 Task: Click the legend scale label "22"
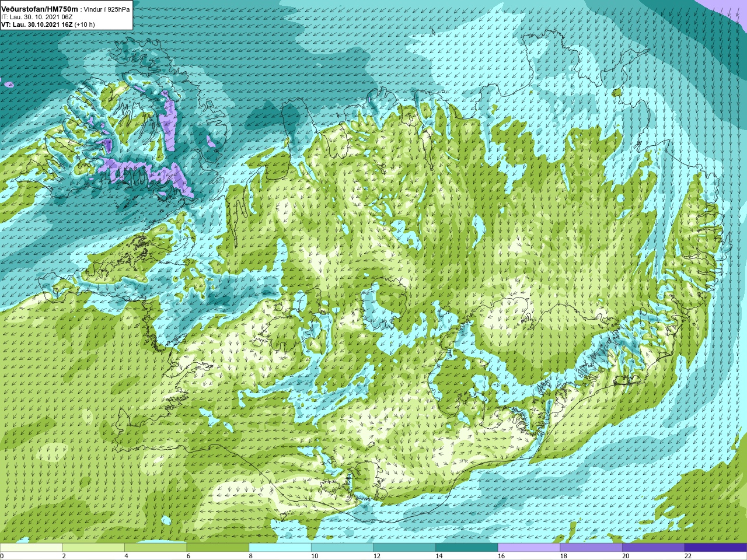[688, 556]
